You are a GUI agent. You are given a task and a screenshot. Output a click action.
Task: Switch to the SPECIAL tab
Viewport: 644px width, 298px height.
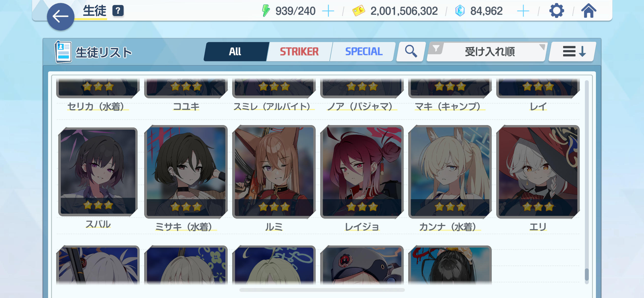point(364,52)
